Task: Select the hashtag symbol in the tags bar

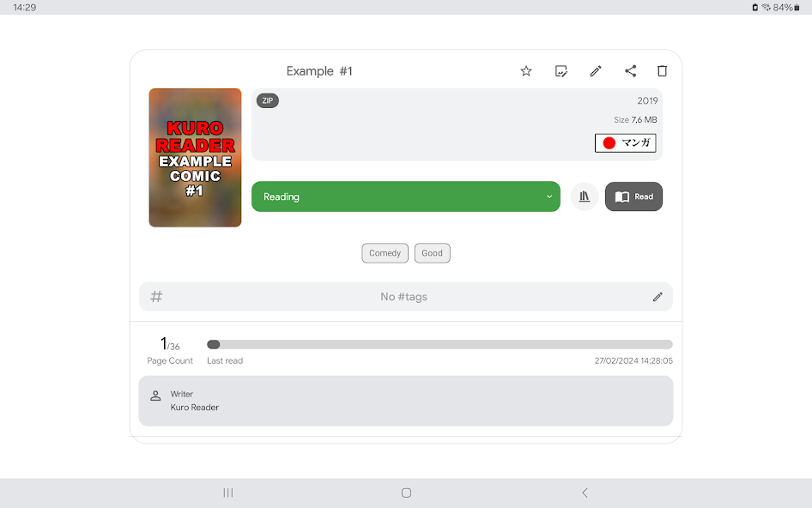Action: point(155,296)
